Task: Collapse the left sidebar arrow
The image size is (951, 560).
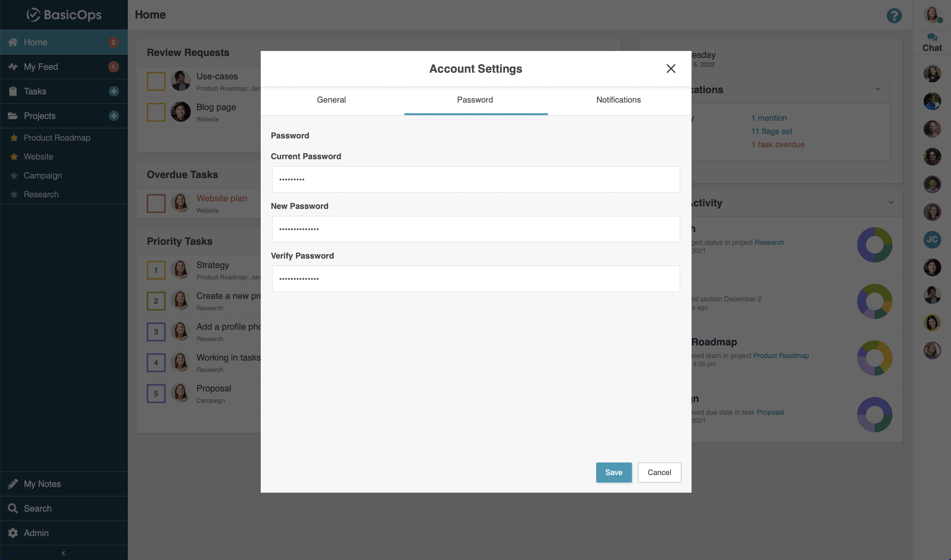Action: coord(63,552)
